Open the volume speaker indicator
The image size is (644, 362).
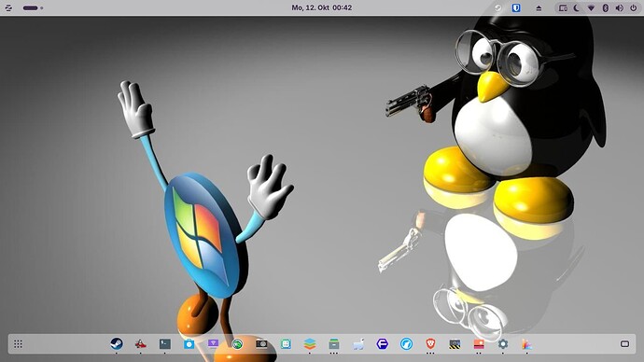tap(620, 7)
